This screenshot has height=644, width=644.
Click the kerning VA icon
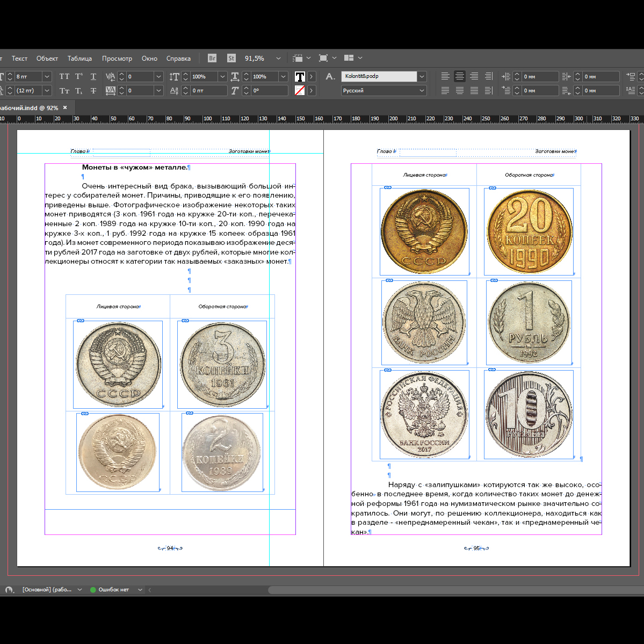point(110,76)
